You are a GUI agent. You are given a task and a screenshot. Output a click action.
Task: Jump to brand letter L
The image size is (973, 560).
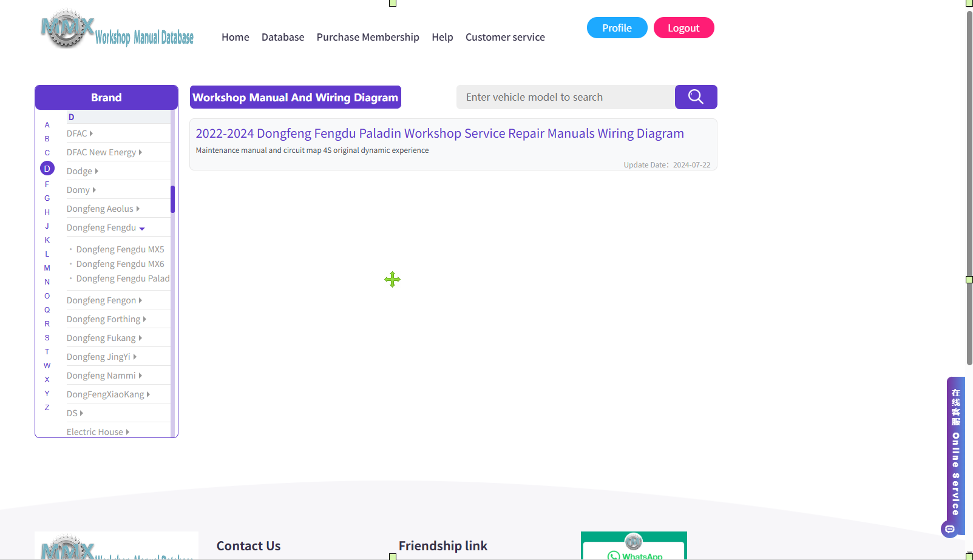pyautogui.click(x=47, y=254)
